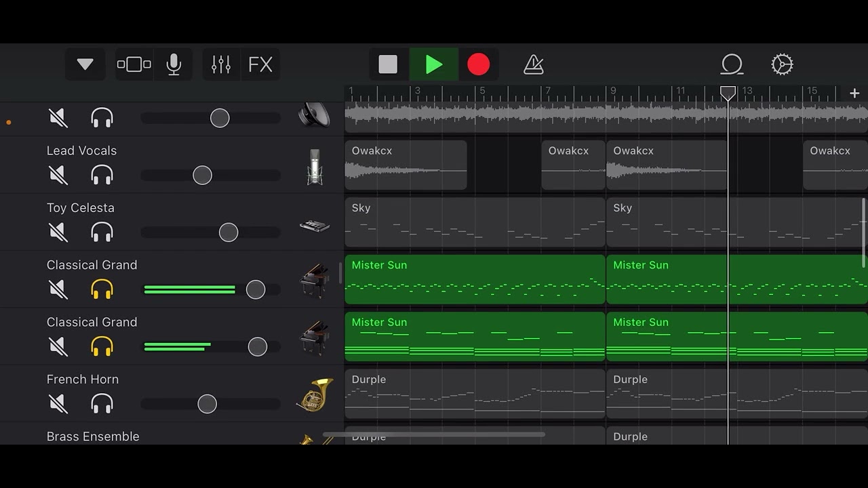Click bar 5 on the timeline ruler
The height and width of the screenshot is (488, 868).
pos(482,91)
